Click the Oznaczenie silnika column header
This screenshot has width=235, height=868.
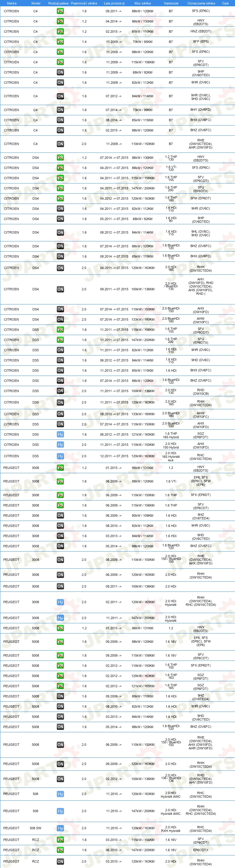201,3
